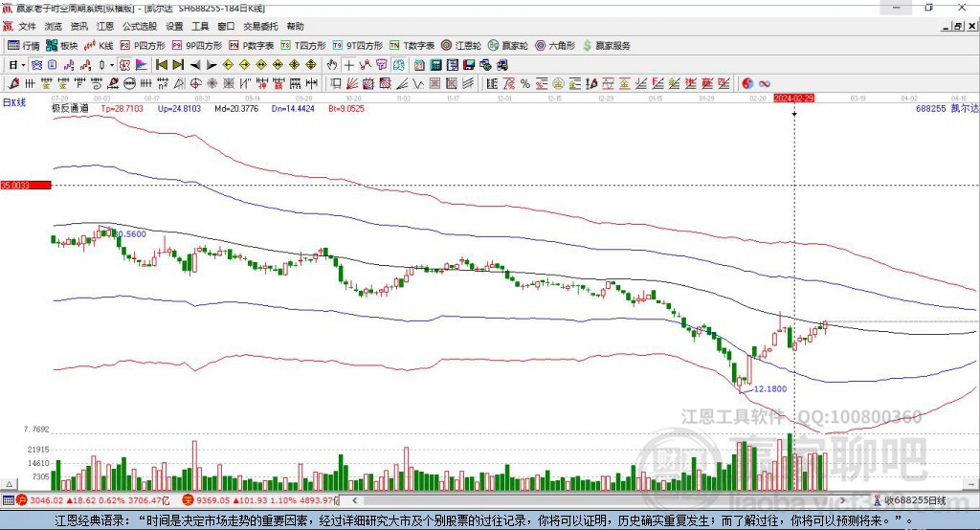Screen dimensions: 980x530
Task: Click the black right arrow icon
Action: [x=212, y=65]
